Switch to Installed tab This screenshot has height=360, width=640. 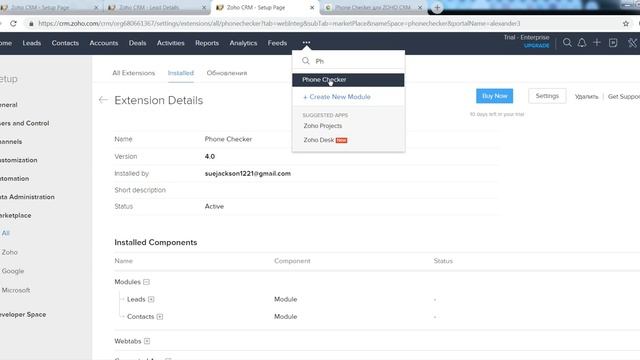pos(180,73)
